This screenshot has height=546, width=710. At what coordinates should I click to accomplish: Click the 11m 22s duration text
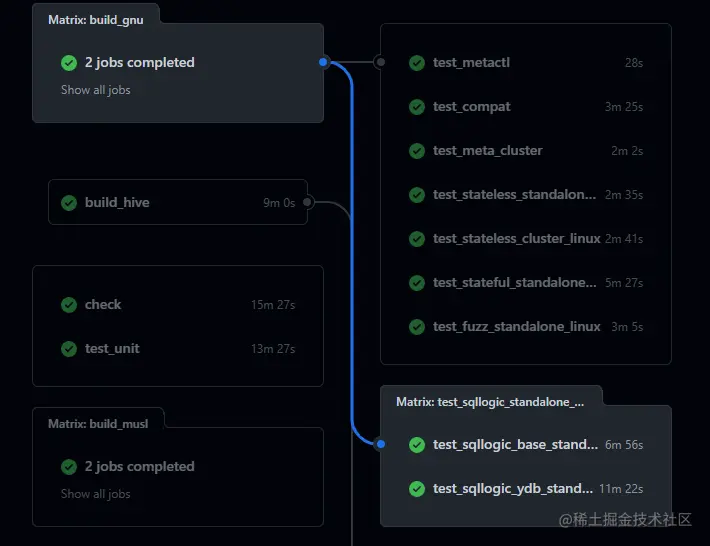621,489
